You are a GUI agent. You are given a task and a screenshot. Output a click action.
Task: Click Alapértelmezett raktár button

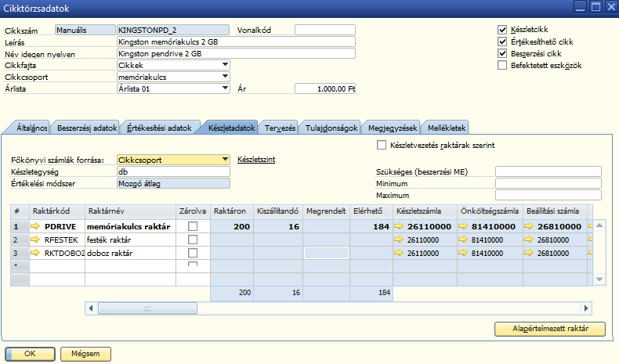(x=550, y=329)
